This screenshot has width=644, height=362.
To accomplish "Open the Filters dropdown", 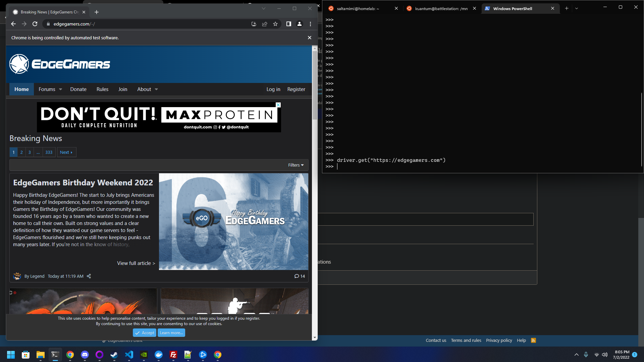I will 296,165.
